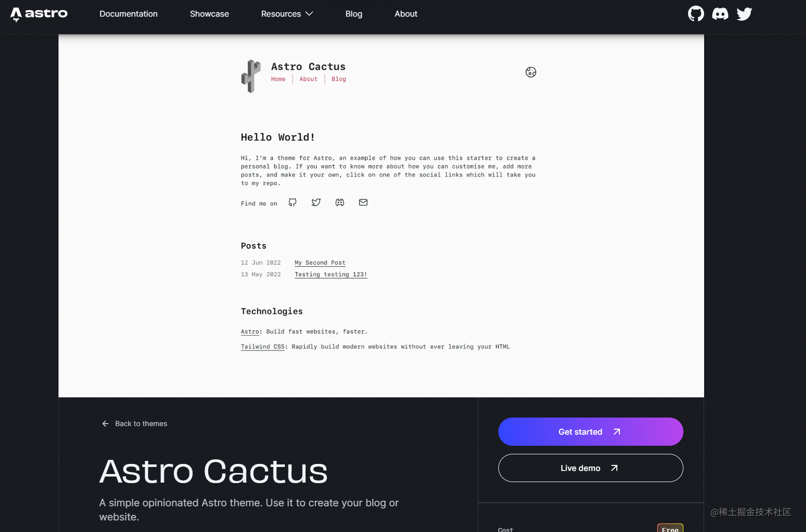Click the Technologies heading
This screenshot has width=806, height=532.
pos(272,311)
